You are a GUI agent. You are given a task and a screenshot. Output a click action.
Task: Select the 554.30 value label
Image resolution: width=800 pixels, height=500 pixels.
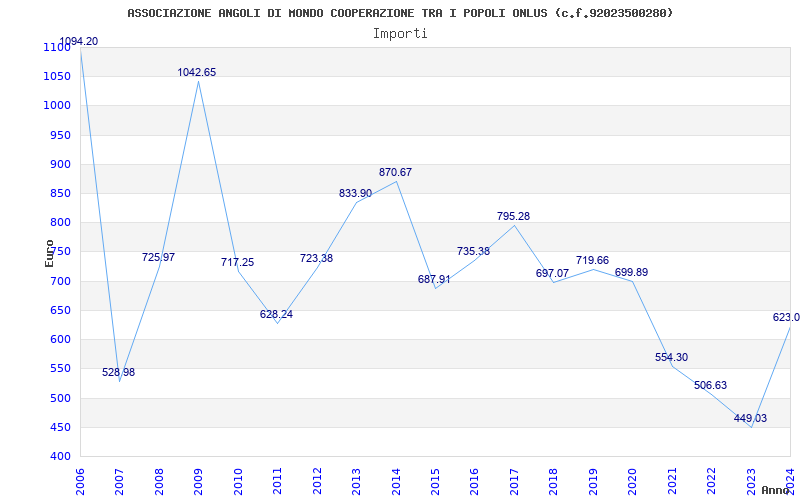click(x=671, y=357)
